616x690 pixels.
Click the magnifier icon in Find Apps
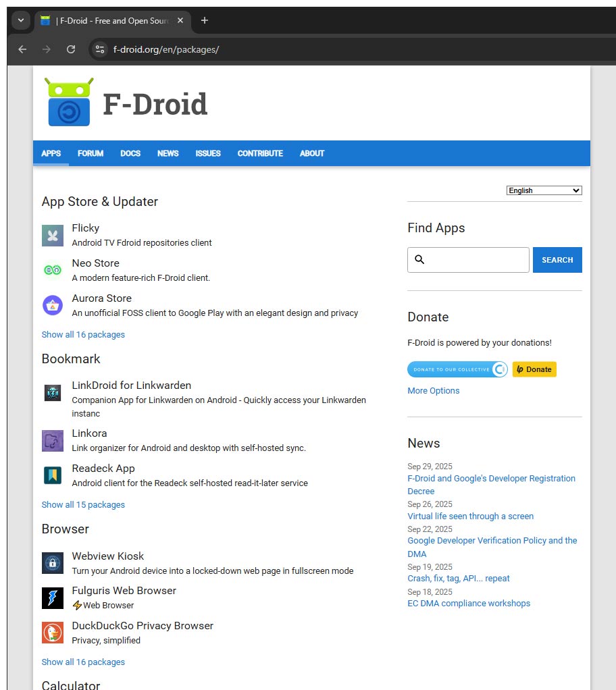click(x=419, y=260)
